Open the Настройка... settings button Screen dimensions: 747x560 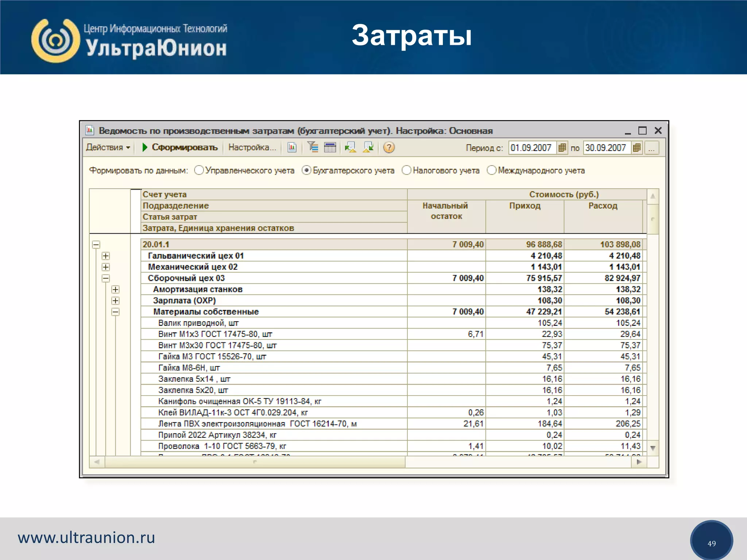252,147
